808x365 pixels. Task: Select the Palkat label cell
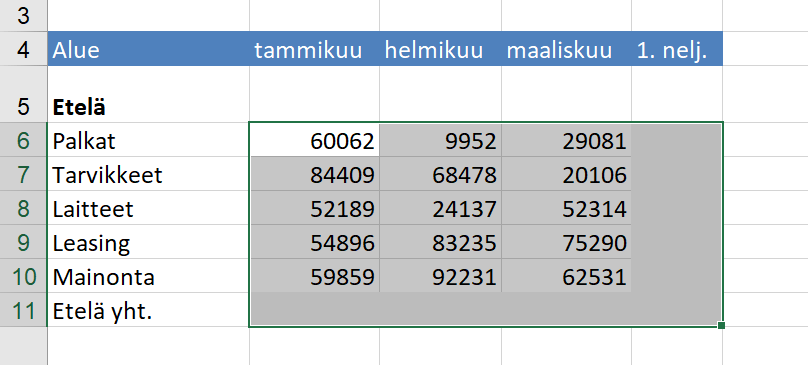click(x=148, y=140)
